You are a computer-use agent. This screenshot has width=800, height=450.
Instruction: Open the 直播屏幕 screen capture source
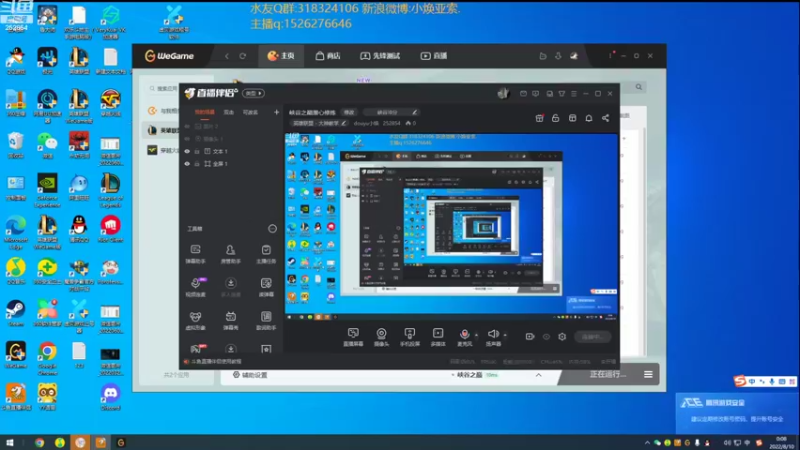tap(353, 337)
